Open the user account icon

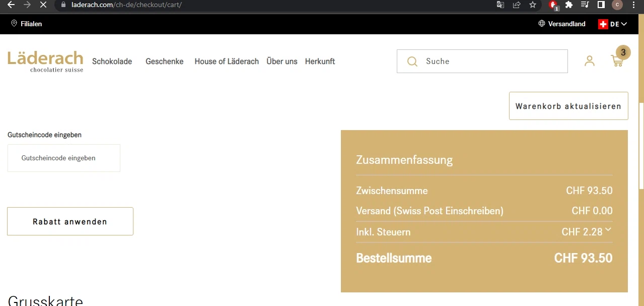pyautogui.click(x=590, y=61)
